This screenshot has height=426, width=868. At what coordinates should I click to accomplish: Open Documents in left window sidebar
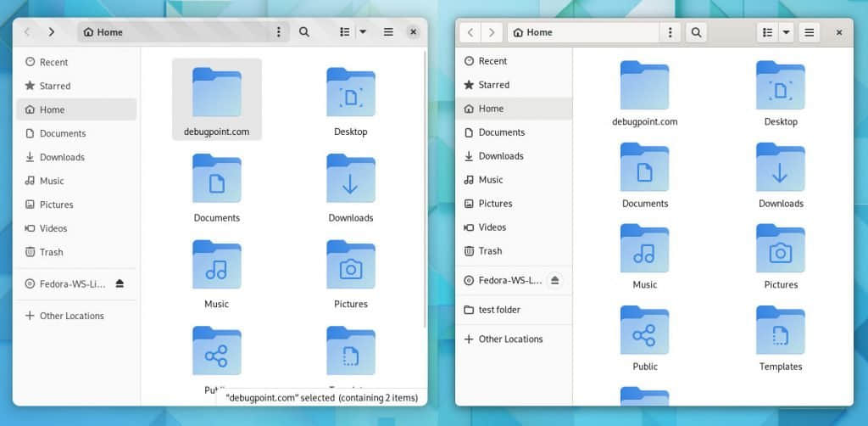coord(76,133)
